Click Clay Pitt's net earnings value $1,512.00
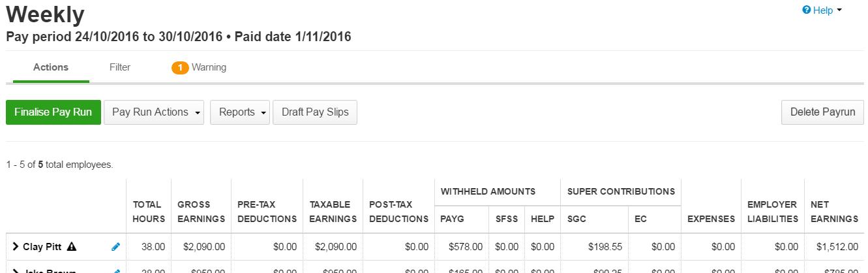This screenshot has width=868, height=273. click(x=837, y=247)
